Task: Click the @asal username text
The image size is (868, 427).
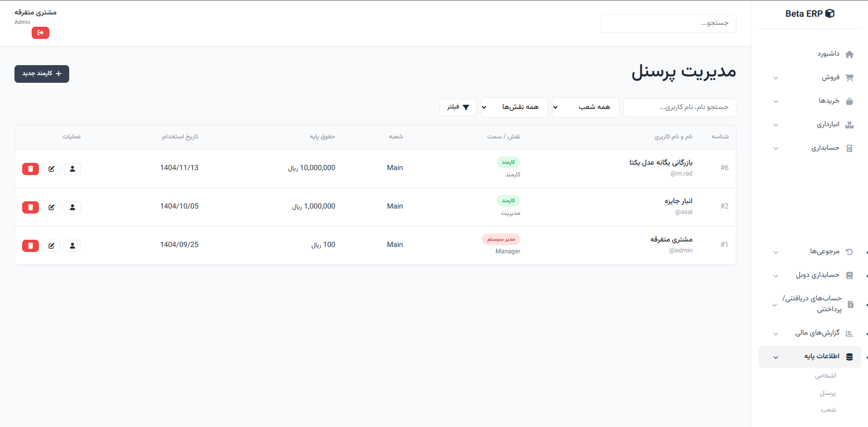Action: pos(683,212)
